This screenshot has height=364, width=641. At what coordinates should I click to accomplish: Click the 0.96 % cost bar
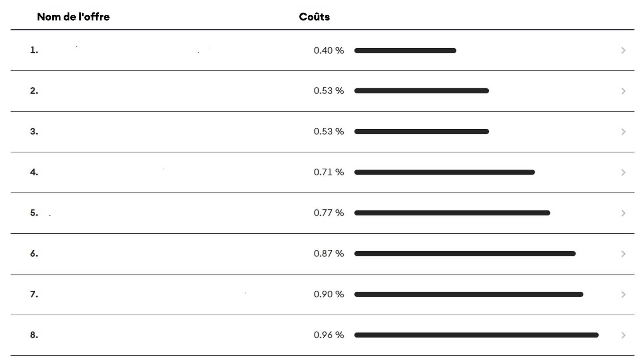tap(476, 335)
